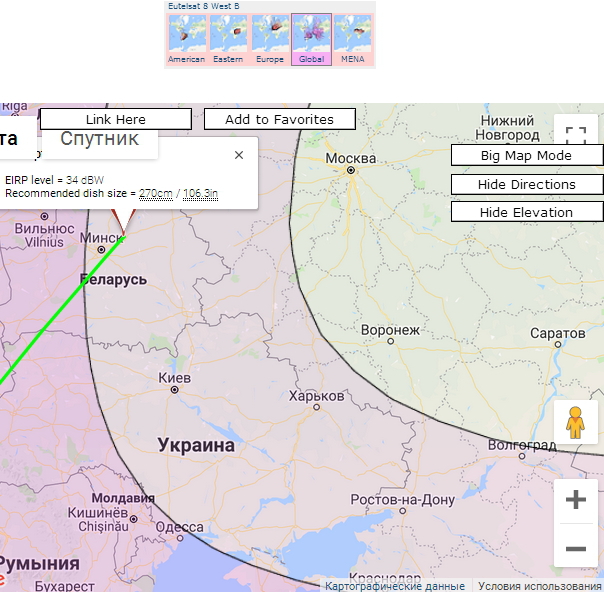Image resolution: width=604 pixels, height=592 pixels.
Task: Zoom out with the minus icon
Action: point(576,548)
